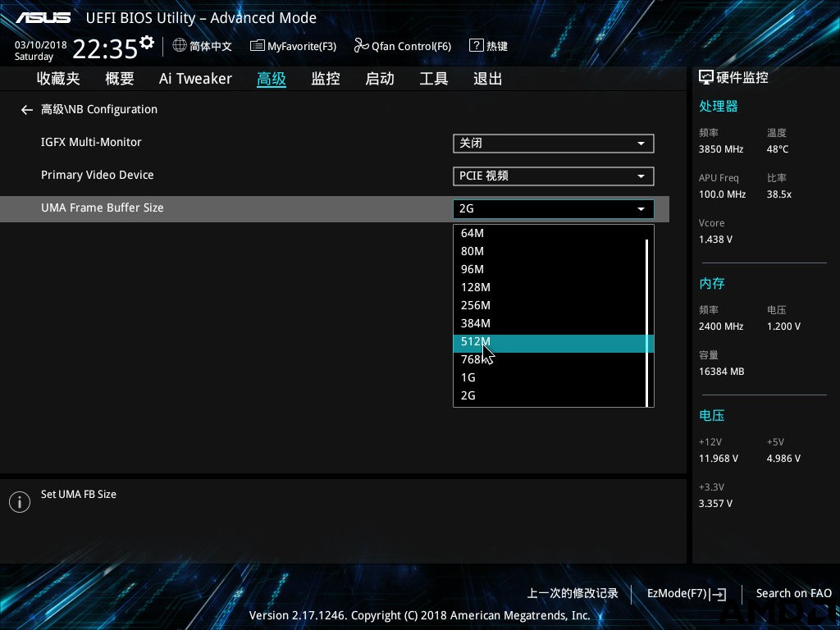The height and width of the screenshot is (630, 840).
Task: Select 96M in the buffer size list
Action: [x=550, y=269]
